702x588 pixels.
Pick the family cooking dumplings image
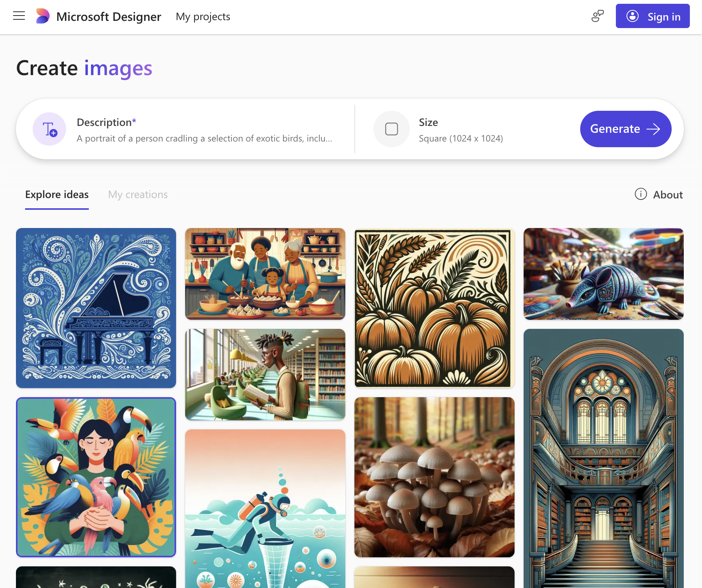pyautogui.click(x=265, y=274)
